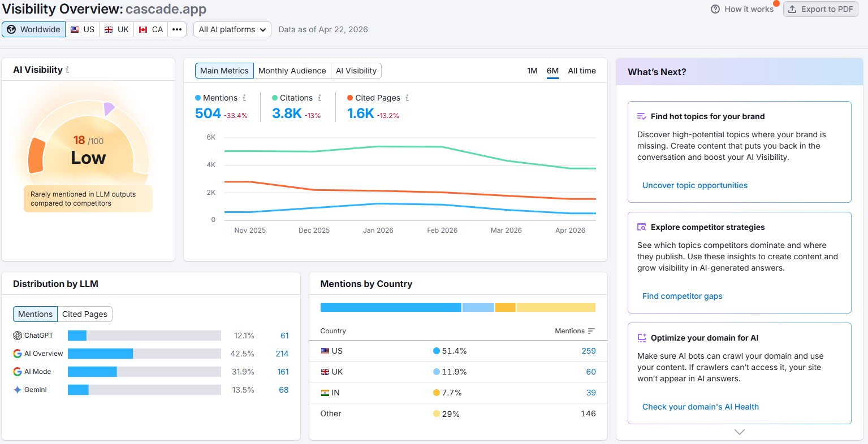Click the UK flag in country table

[x=325, y=372]
